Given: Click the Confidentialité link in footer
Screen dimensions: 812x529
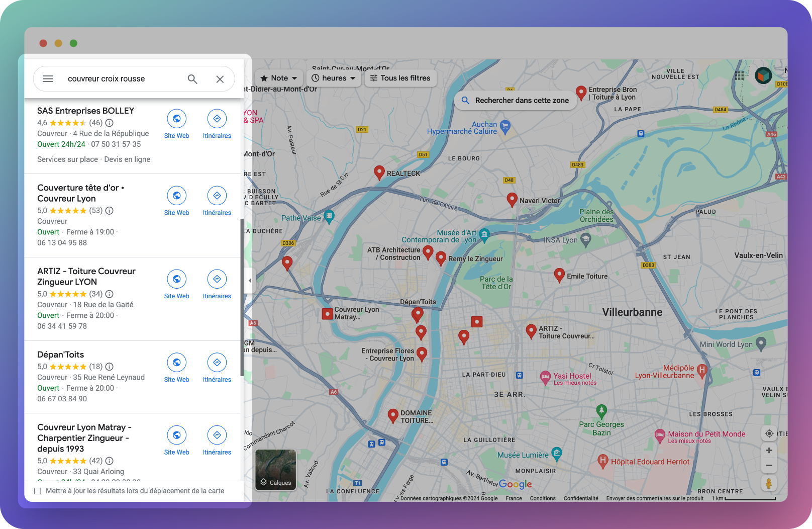Looking at the screenshot, I should 581,498.
